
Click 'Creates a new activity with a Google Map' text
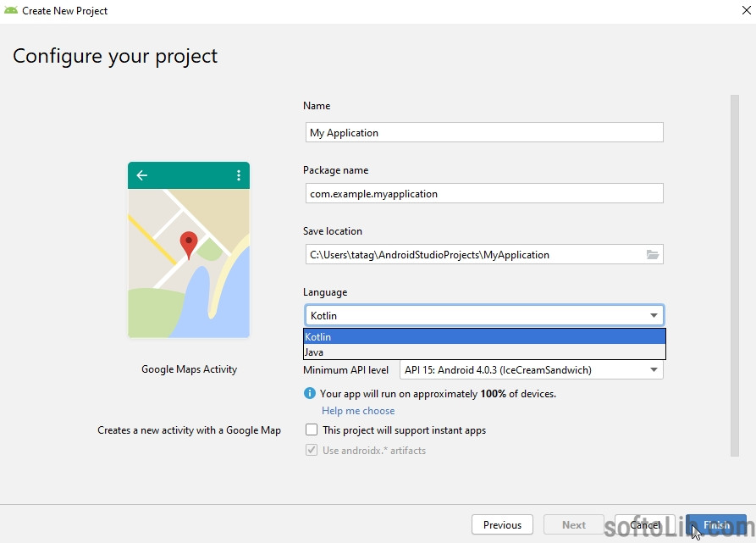189,430
